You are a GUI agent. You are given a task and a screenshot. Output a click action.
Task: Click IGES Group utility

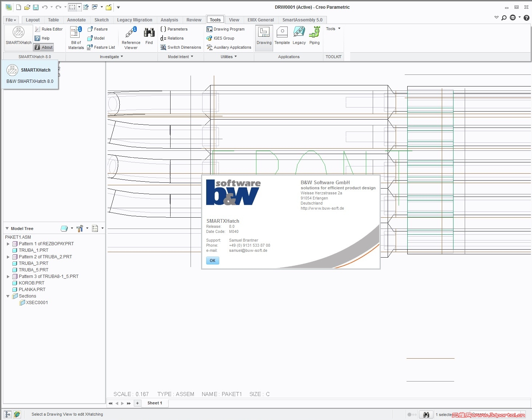tap(220, 38)
